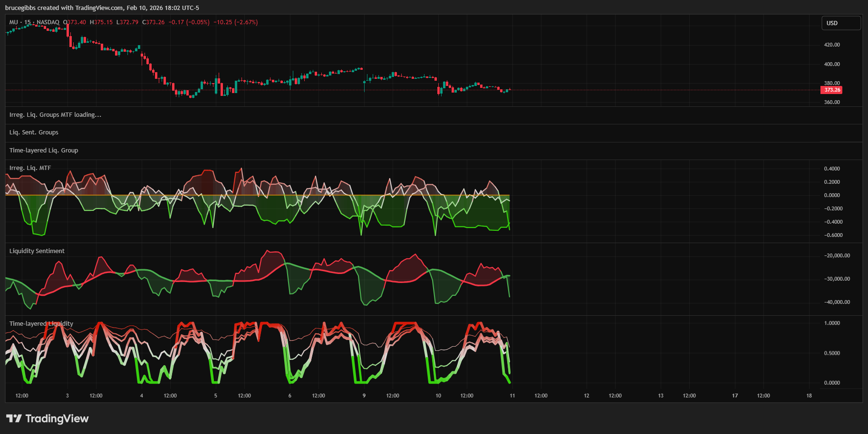Expand the collapsed Time-layered Liq. Group pane
868x434 pixels.
pos(44,151)
